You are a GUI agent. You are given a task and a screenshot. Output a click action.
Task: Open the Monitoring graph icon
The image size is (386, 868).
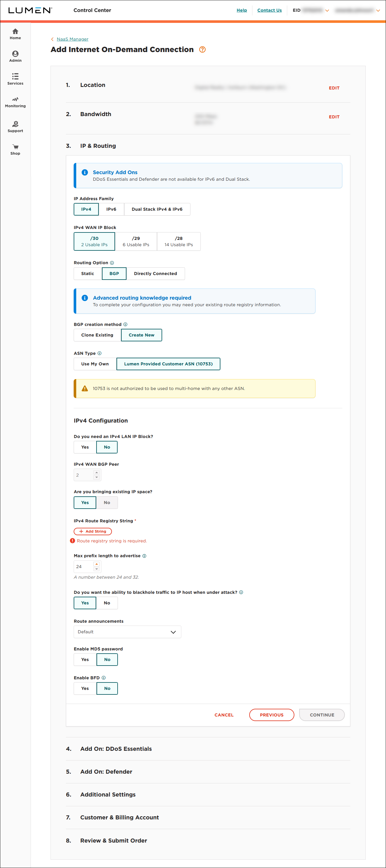click(15, 99)
